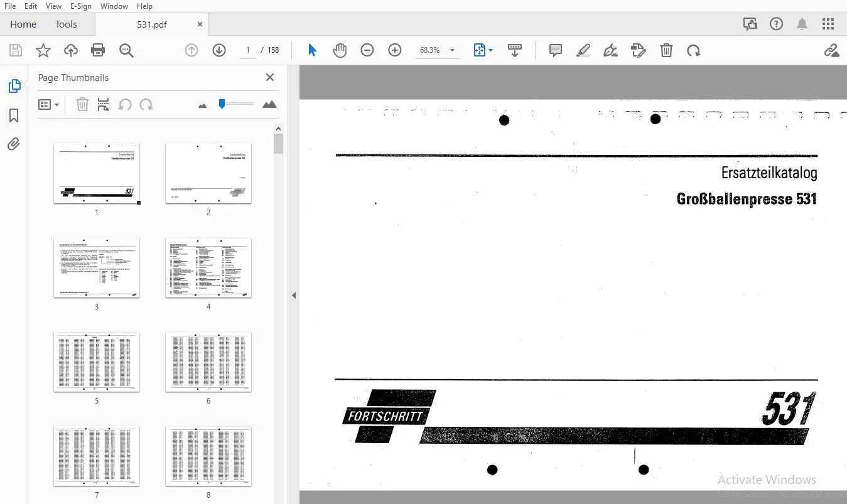847x504 pixels.
Task: Upload file to cloud icon
Action: tap(71, 50)
